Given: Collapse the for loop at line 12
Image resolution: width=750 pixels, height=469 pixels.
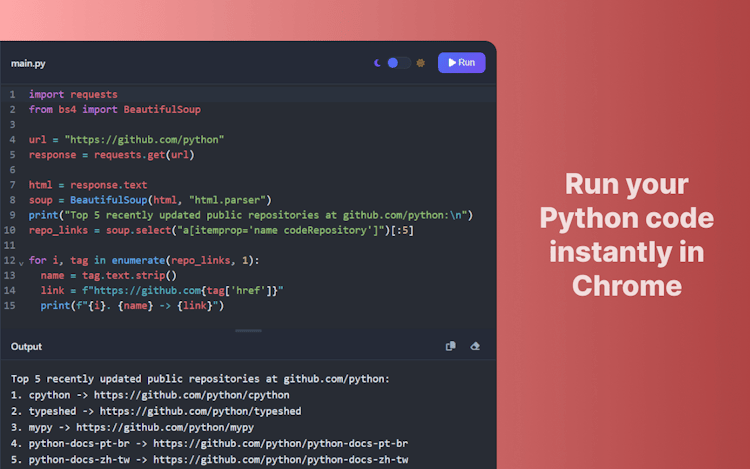Looking at the screenshot, I should 21,262.
